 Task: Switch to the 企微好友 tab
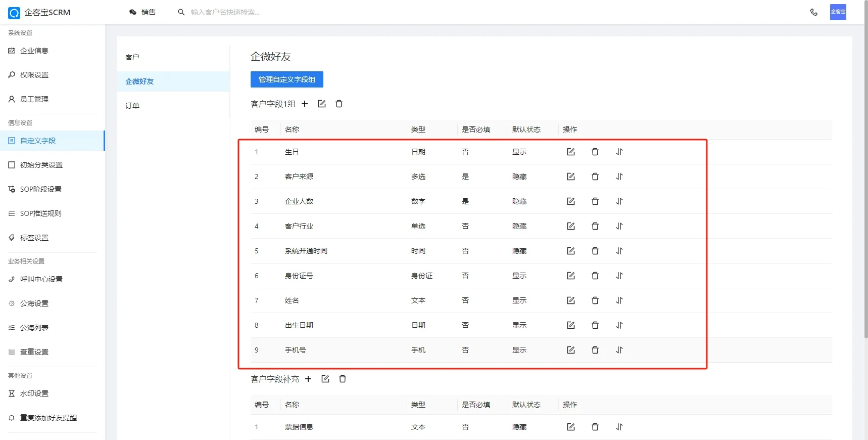(173, 81)
